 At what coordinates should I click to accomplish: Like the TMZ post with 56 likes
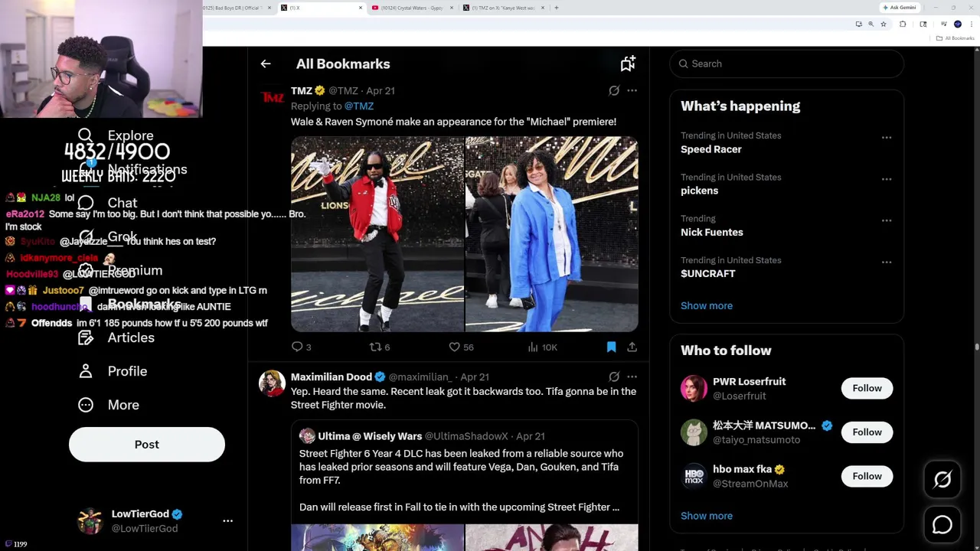(x=461, y=347)
